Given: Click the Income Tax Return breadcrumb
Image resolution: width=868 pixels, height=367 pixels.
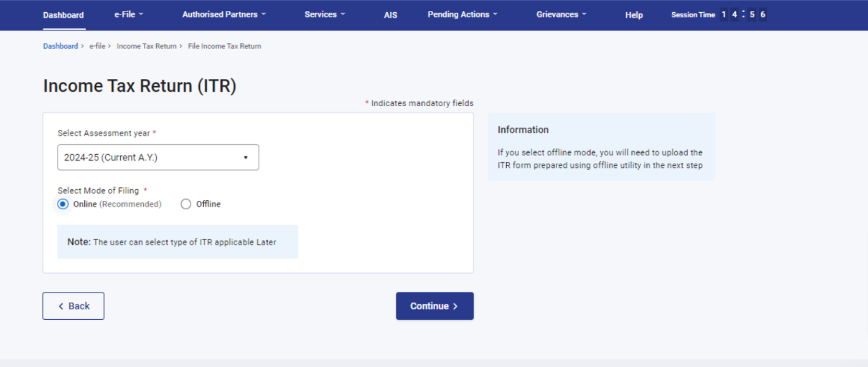Looking at the screenshot, I should [146, 45].
